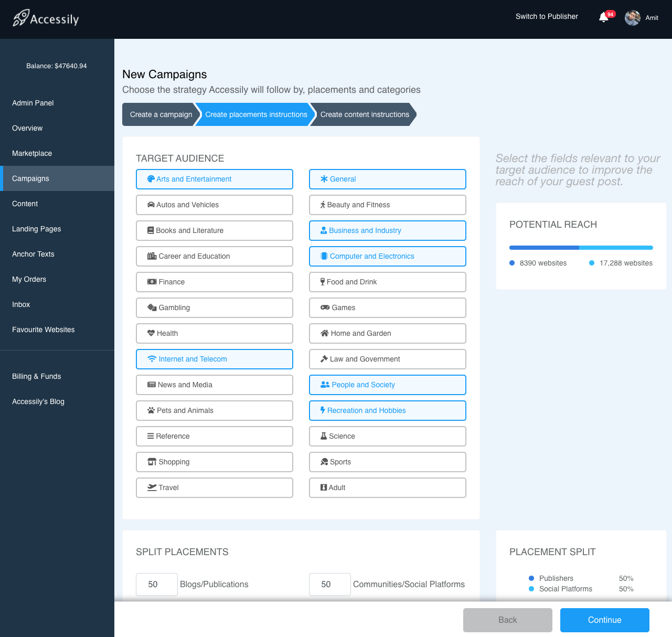Click the Blogs/Publications percentage field
Viewport: 672px width, 637px height.
[157, 585]
